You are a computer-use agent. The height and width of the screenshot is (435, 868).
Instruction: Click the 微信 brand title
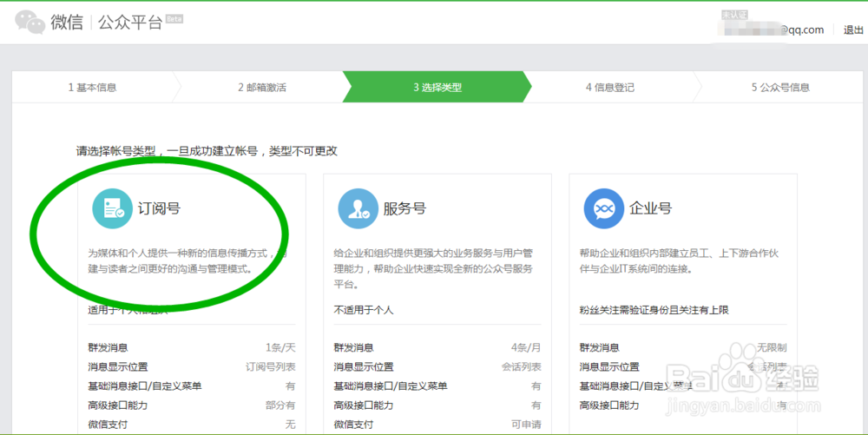click(67, 22)
